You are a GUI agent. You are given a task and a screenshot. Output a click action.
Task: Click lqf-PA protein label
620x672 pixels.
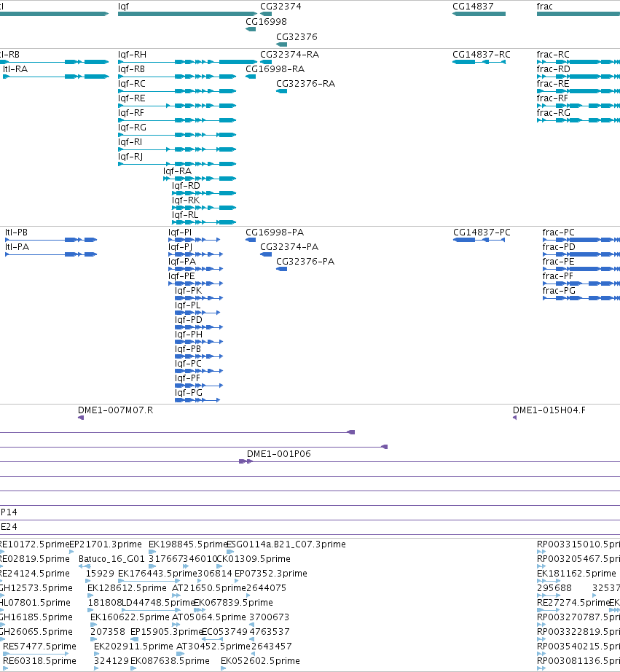click(182, 262)
